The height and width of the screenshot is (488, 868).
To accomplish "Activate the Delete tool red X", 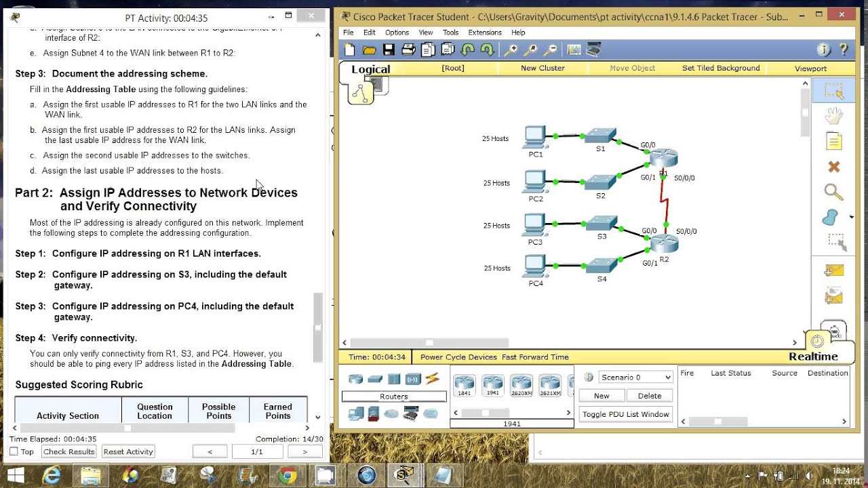I will [833, 167].
